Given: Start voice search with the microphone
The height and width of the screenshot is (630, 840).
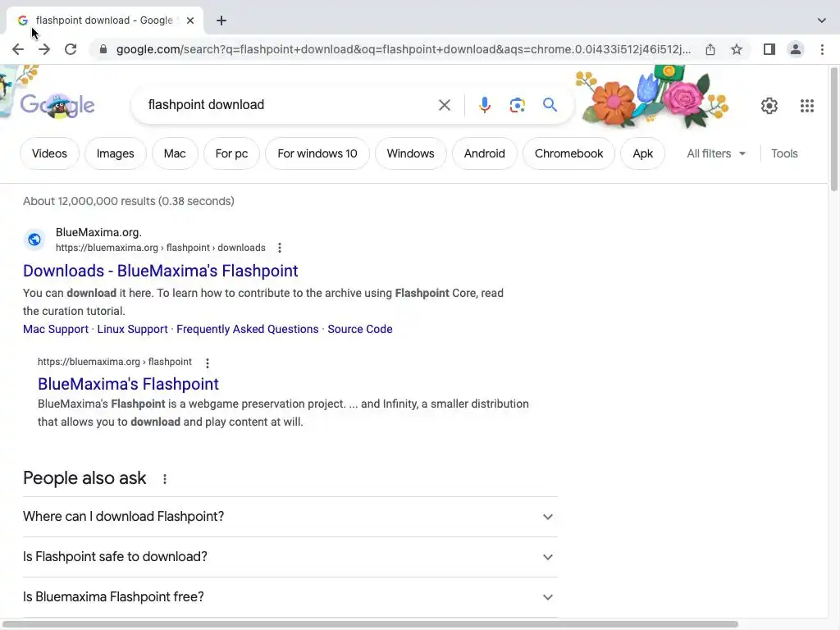Looking at the screenshot, I should click(x=485, y=105).
